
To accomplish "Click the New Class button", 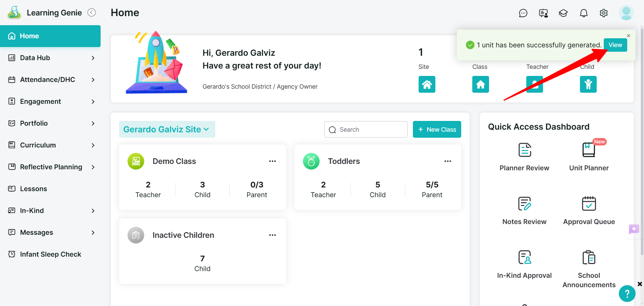I will point(437,129).
